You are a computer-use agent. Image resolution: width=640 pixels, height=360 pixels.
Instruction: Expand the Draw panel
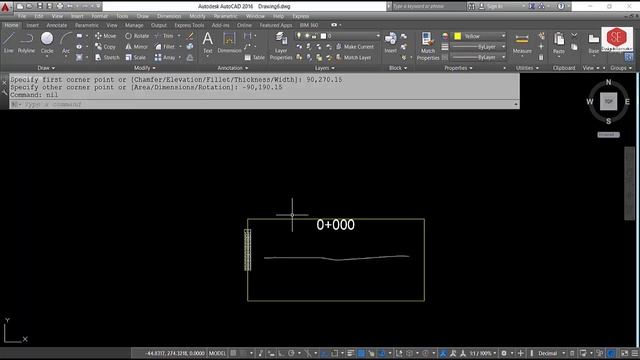click(x=46, y=68)
